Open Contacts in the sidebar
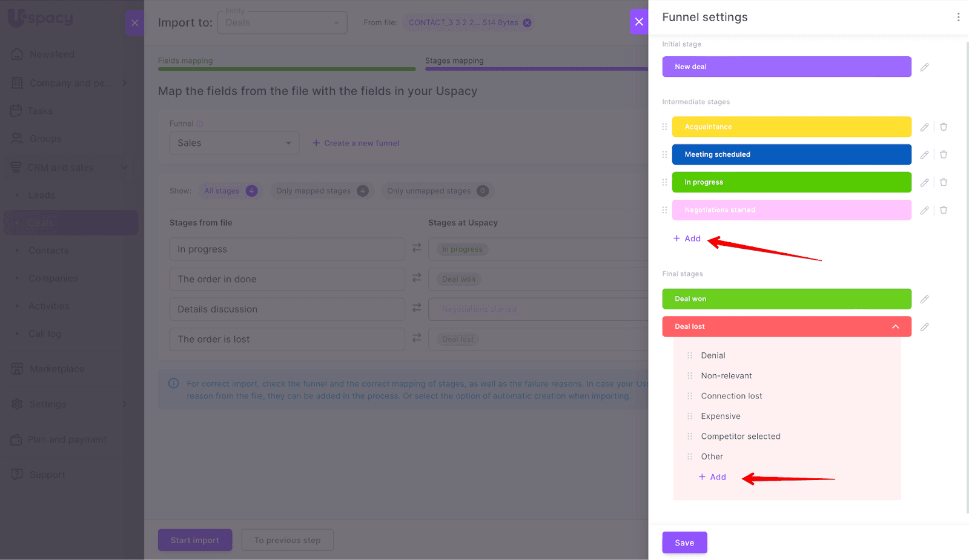 48,251
